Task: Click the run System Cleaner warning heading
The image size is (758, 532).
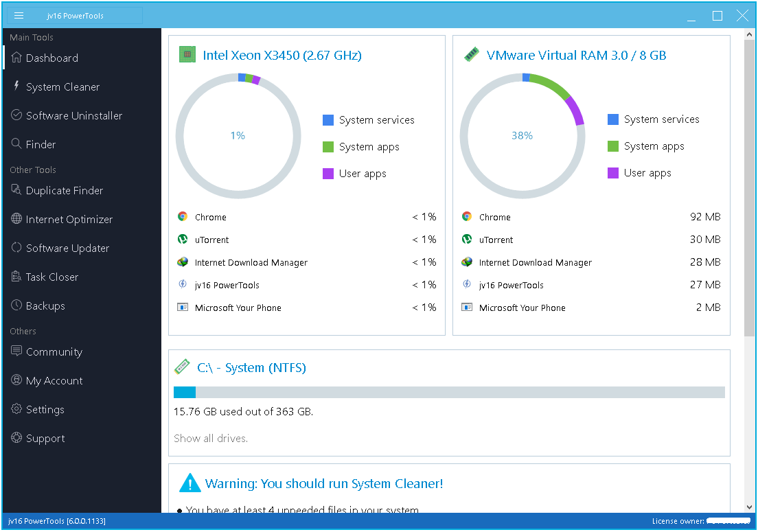Action: click(324, 484)
